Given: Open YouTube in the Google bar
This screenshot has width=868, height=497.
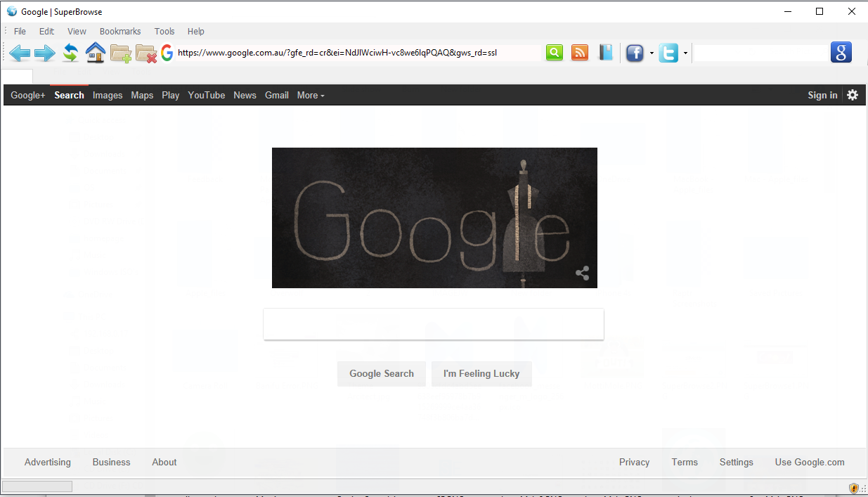Looking at the screenshot, I should [207, 95].
